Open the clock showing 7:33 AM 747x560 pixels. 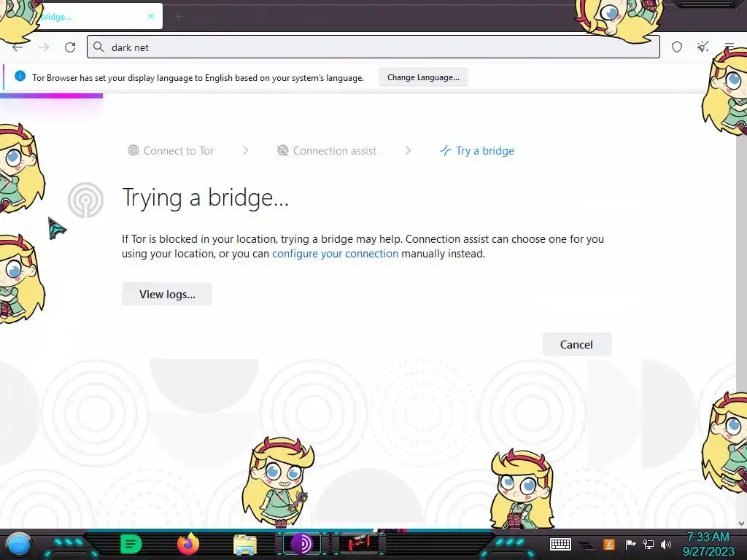click(x=708, y=544)
